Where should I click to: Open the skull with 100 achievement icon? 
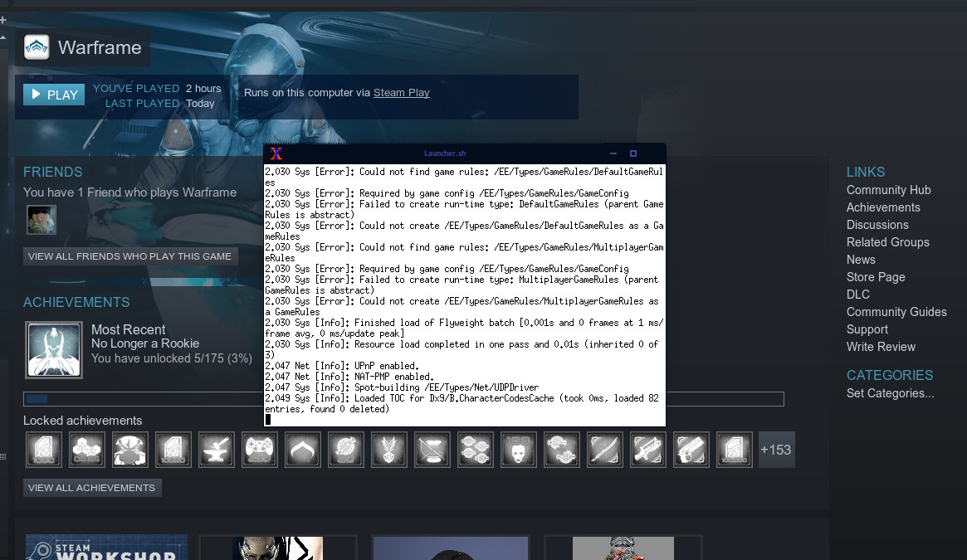point(519,450)
